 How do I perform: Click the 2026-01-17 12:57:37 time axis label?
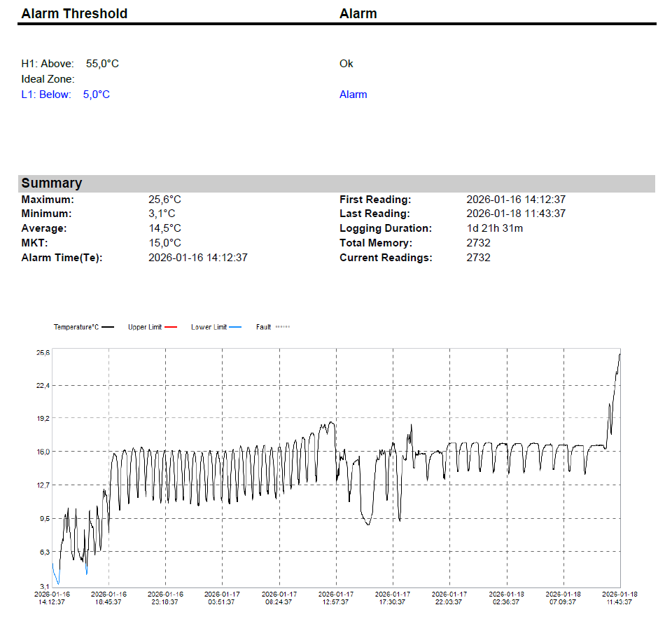[335, 597]
